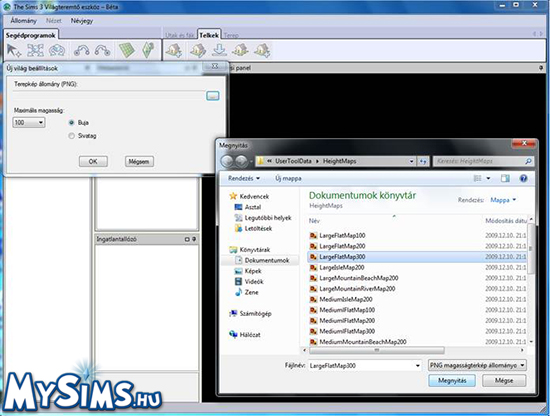Click the Mégse cancel button

tap(504, 381)
